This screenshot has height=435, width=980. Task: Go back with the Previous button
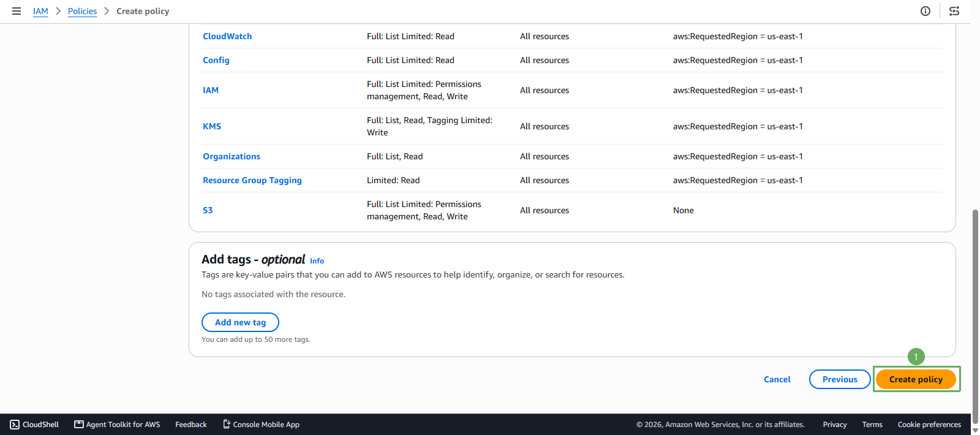click(840, 379)
